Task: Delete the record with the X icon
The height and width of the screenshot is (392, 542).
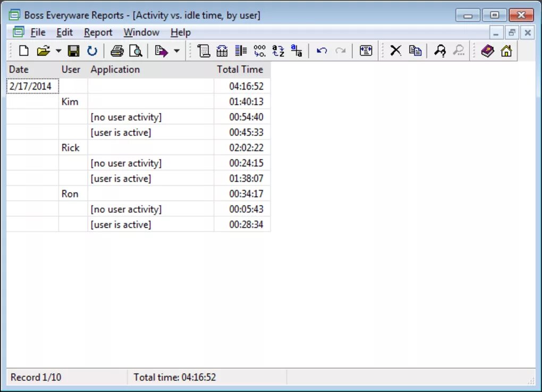Action: point(395,51)
